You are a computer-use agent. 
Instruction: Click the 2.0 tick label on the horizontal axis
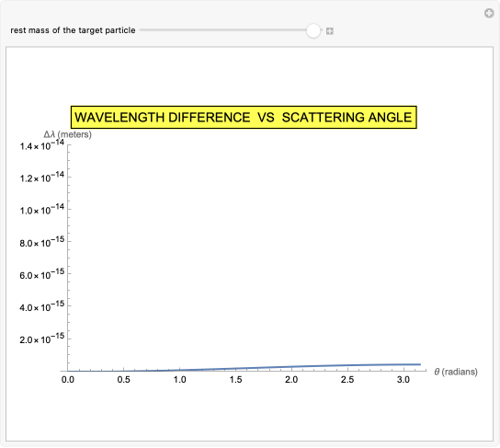tap(291, 380)
